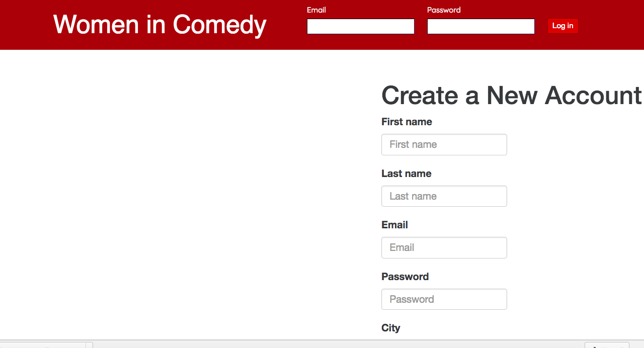Click the Women in Comedy site title

click(x=159, y=25)
